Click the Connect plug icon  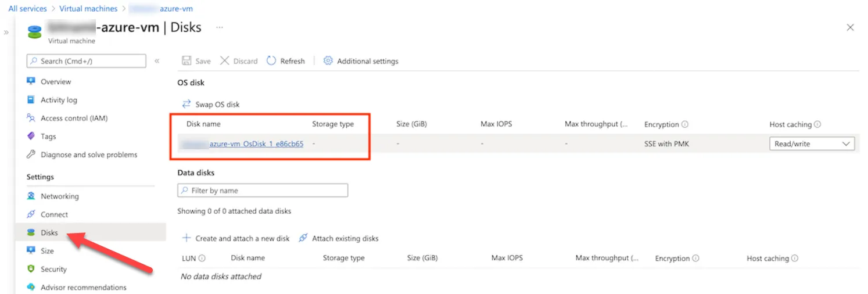[x=31, y=214]
